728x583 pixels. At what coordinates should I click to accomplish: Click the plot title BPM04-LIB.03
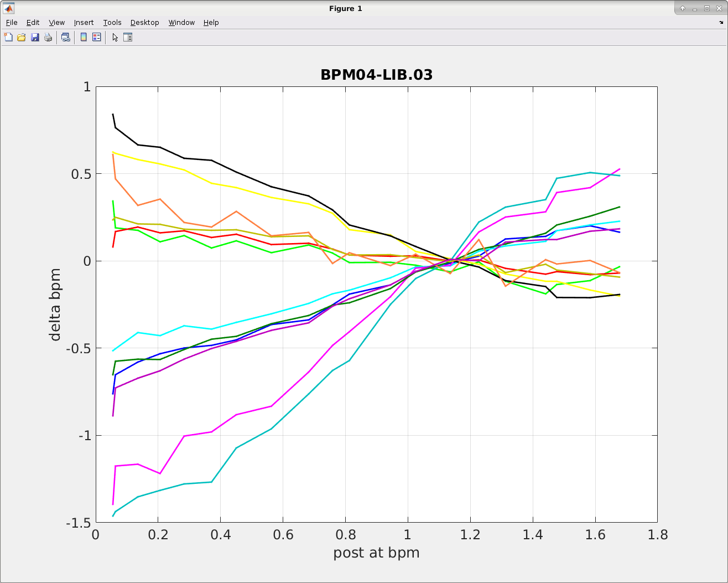click(376, 75)
